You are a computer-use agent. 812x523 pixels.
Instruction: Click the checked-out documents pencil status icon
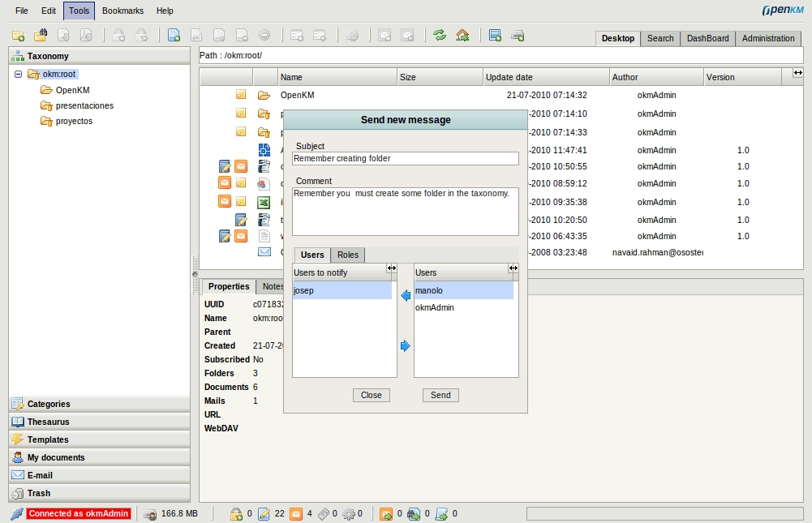264,514
